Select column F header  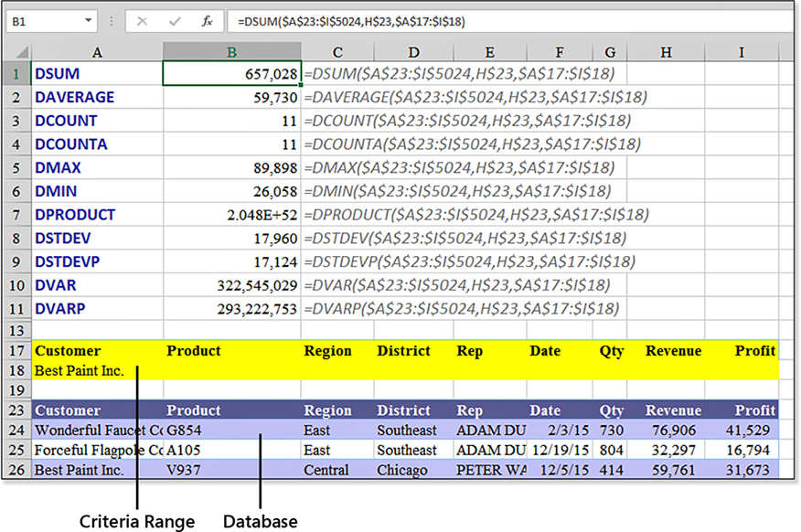[560, 52]
